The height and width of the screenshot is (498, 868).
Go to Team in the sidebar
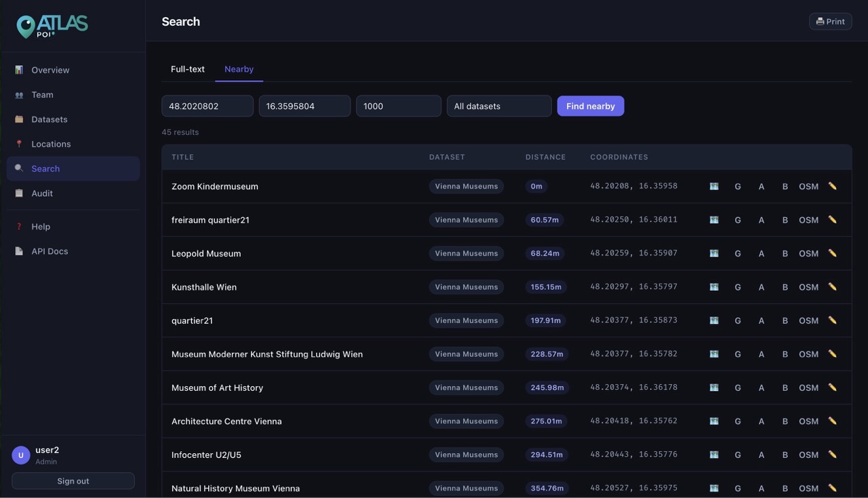(73, 95)
